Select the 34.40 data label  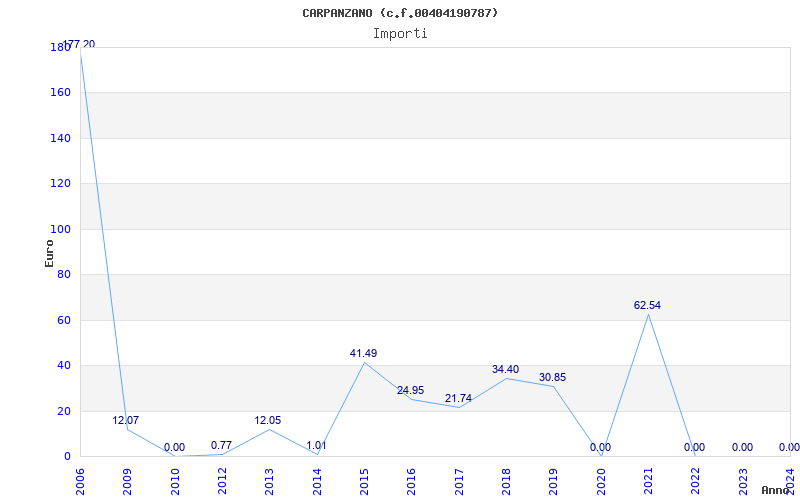click(x=505, y=369)
